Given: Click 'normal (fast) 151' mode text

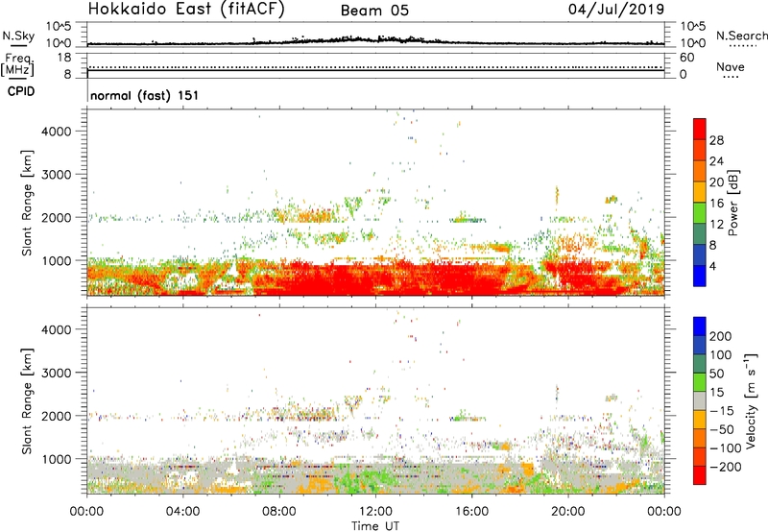Looking at the screenshot, I should coord(145,95).
